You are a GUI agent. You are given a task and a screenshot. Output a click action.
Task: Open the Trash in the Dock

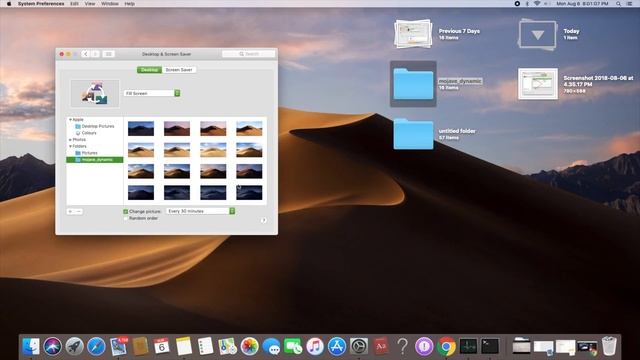609,346
